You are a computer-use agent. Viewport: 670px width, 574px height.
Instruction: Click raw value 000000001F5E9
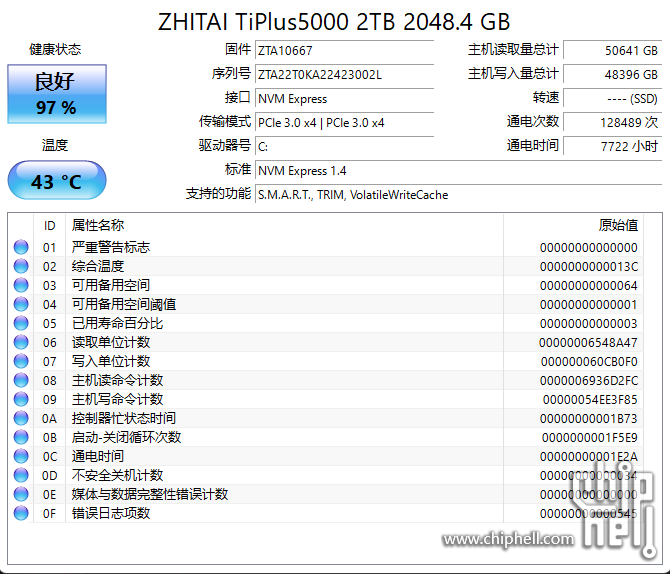tap(590, 438)
